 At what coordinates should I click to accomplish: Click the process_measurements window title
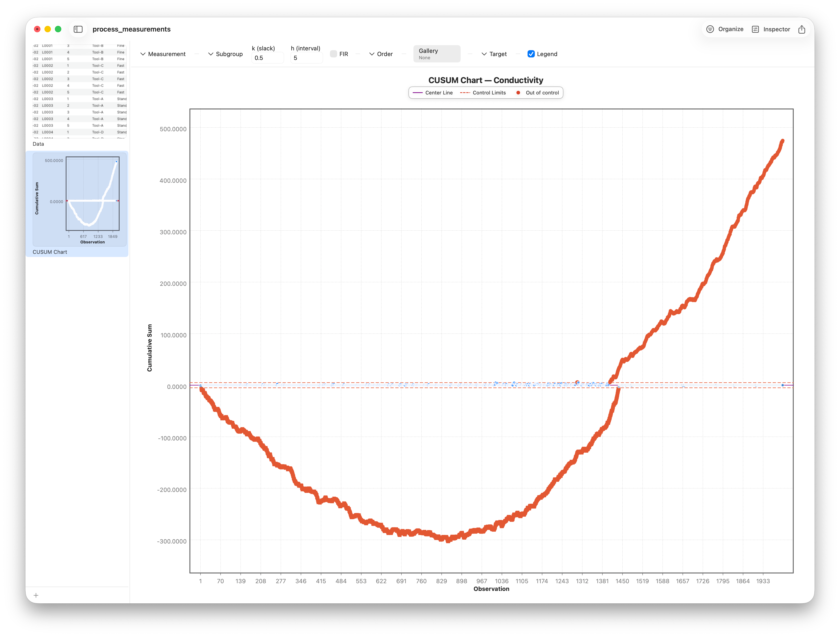pyautogui.click(x=131, y=29)
